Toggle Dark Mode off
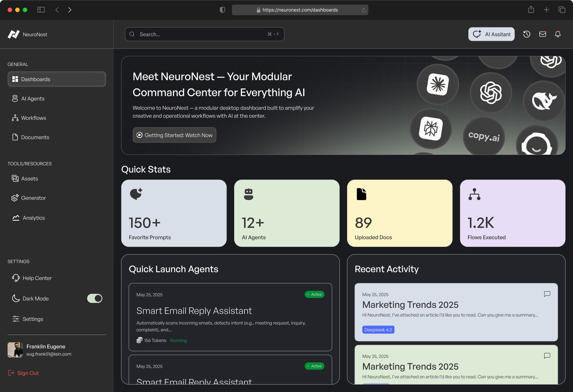Image resolution: width=573 pixels, height=392 pixels. [x=94, y=298]
